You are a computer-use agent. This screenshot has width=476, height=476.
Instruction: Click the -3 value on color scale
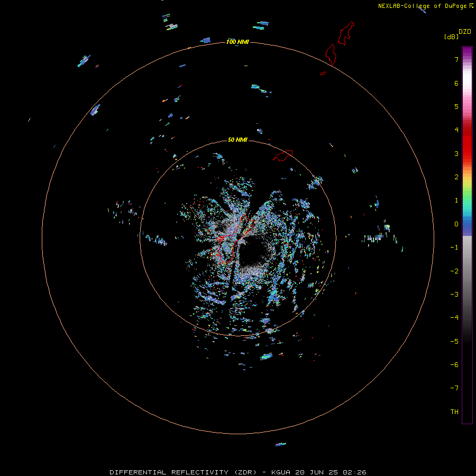pyautogui.click(x=454, y=295)
